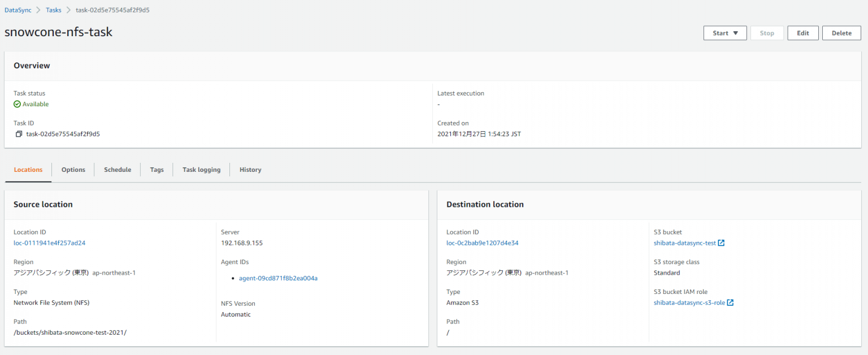View the History tab
Screen dimensions: 868x355
click(250, 170)
